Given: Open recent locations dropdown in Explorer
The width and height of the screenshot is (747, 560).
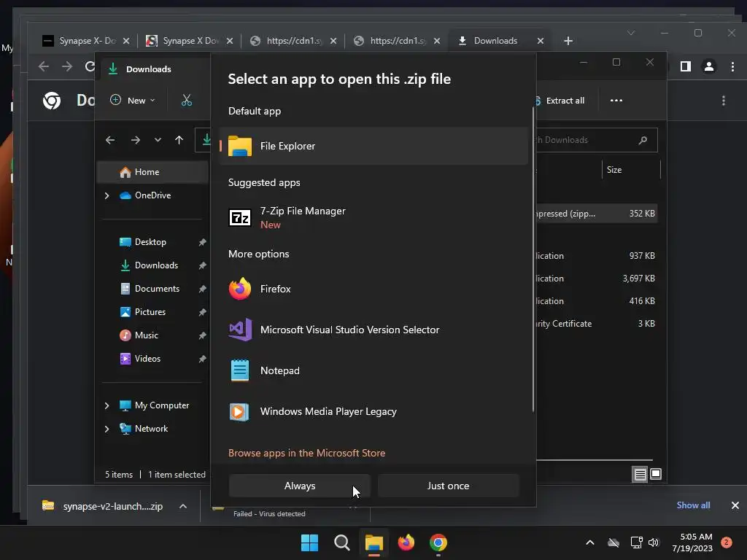Looking at the screenshot, I should click(x=158, y=140).
